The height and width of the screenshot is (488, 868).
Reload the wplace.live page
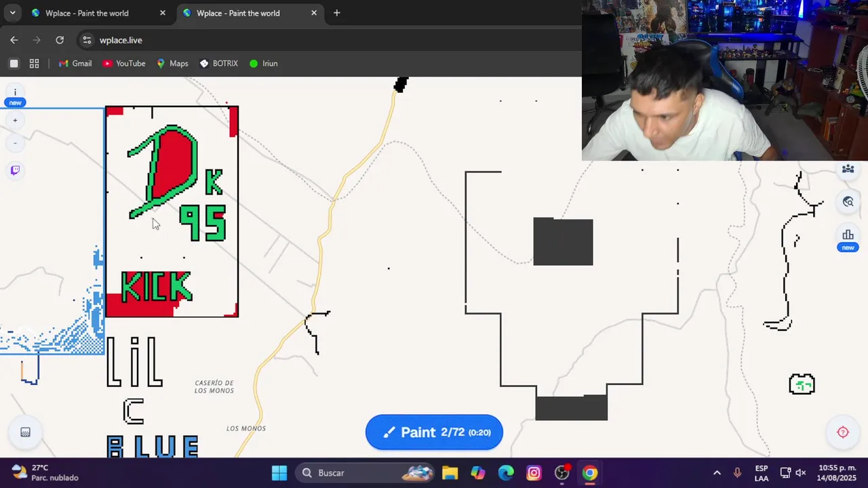click(60, 40)
